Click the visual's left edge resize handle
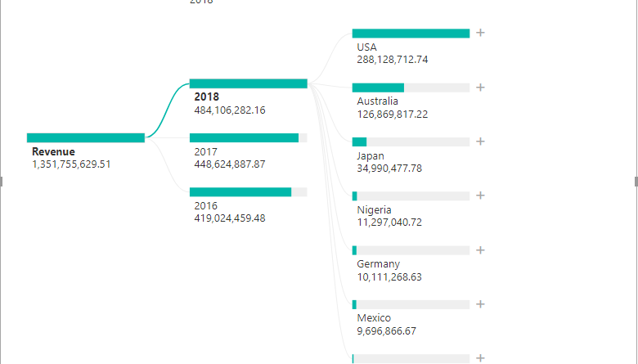638x364 pixels. pyautogui.click(x=2, y=181)
